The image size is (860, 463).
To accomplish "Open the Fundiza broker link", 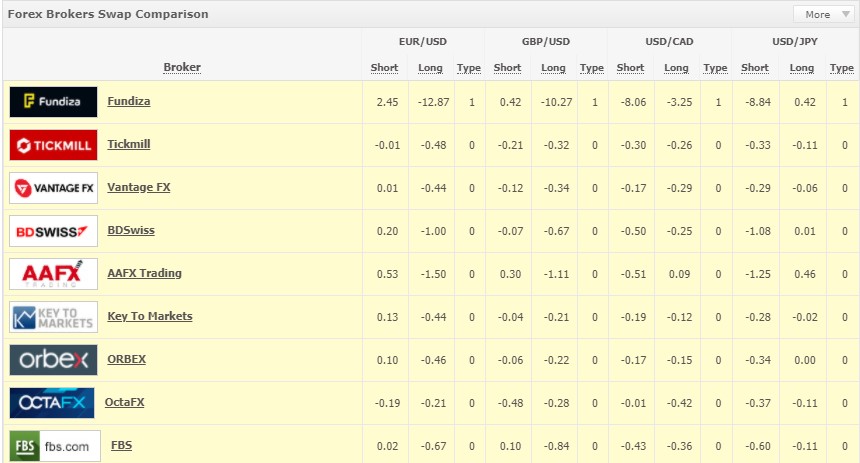I will tap(129, 101).
